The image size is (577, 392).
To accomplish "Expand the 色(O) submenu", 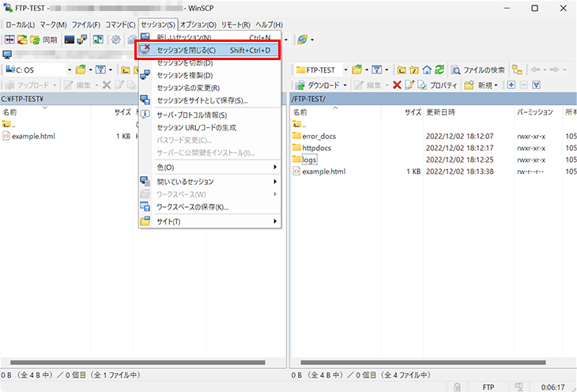I will click(209, 167).
